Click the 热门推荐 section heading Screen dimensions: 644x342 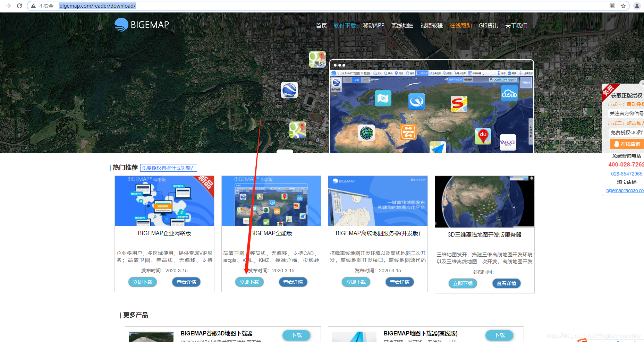click(125, 168)
